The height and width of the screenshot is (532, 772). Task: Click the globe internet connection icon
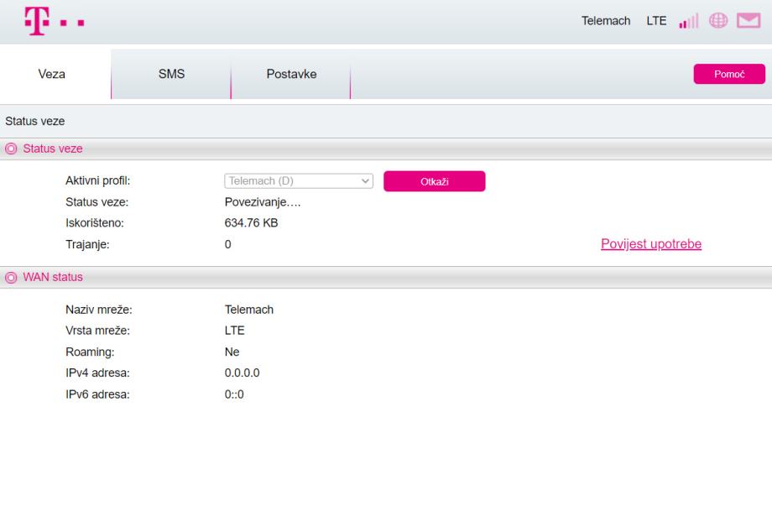click(718, 21)
